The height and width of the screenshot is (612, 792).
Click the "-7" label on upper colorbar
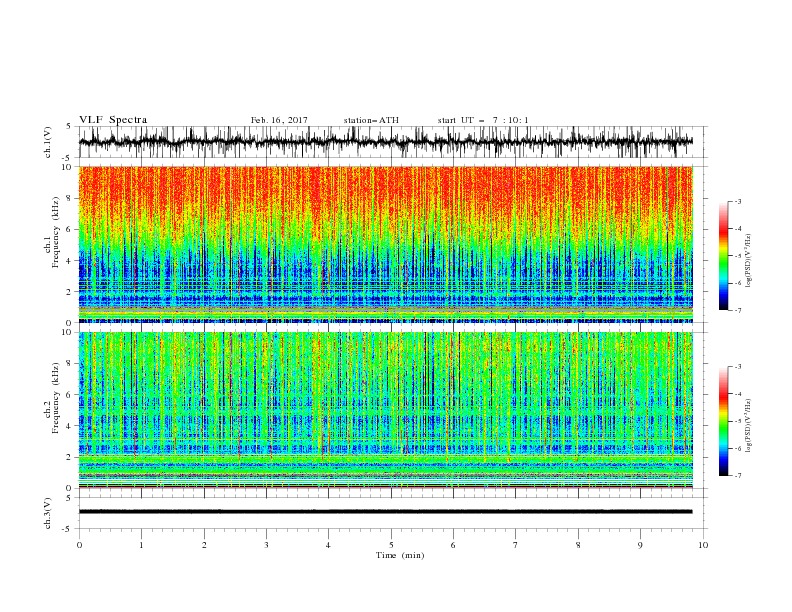737,311
